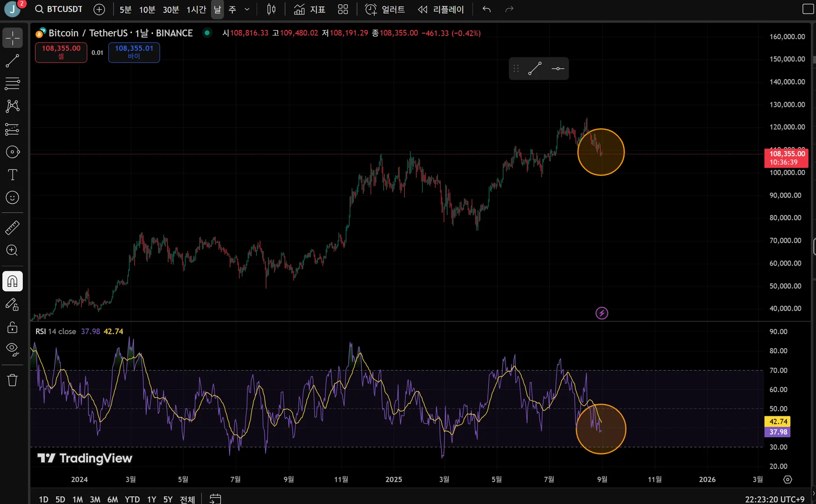The height and width of the screenshot is (504, 816).
Task: Add a symbol to compare
Action: [99, 9]
